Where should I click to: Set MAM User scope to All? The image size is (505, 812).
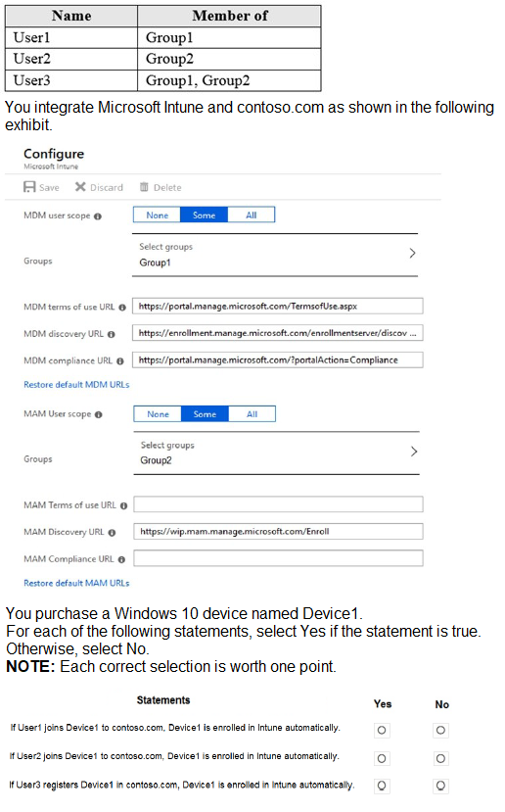click(252, 414)
